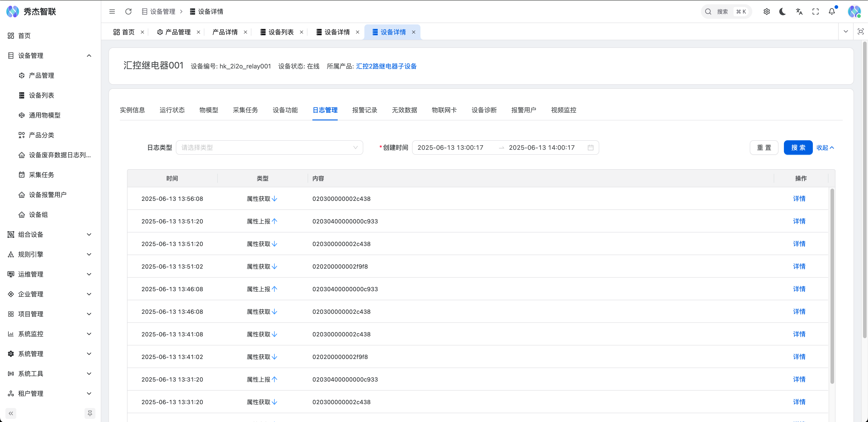The width and height of the screenshot is (868, 422).
Task: Open the 日志类型 type dropdown
Action: (x=269, y=147)
